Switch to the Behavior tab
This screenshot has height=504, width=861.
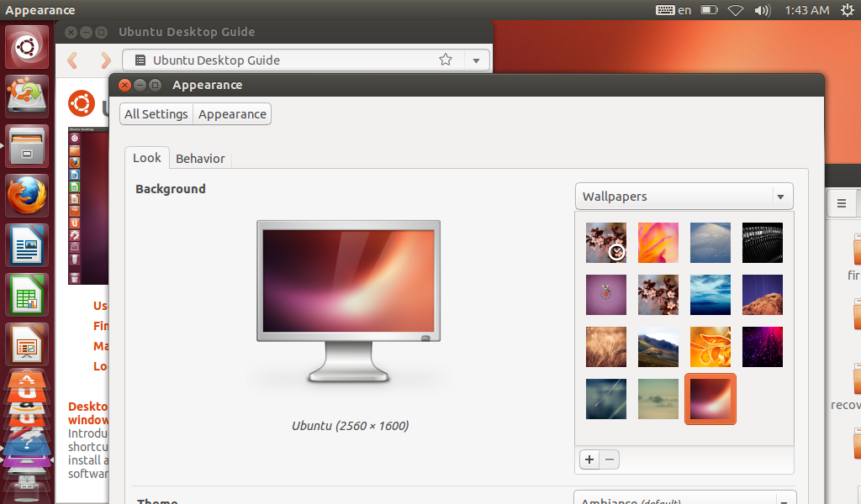point(200,158)
